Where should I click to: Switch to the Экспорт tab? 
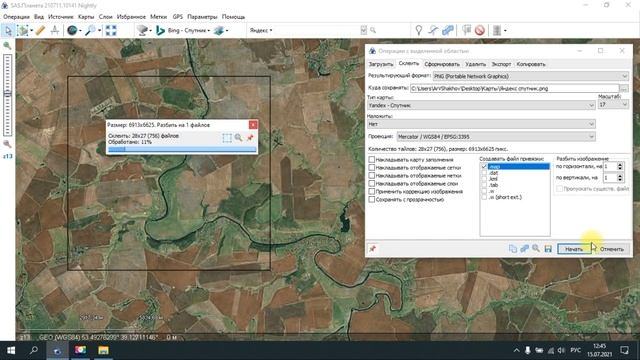[x=501, y=64]
